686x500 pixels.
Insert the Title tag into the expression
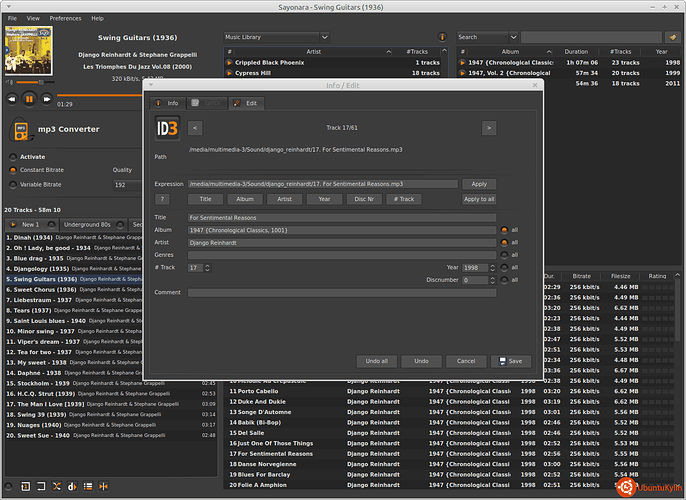coord(205,199)
